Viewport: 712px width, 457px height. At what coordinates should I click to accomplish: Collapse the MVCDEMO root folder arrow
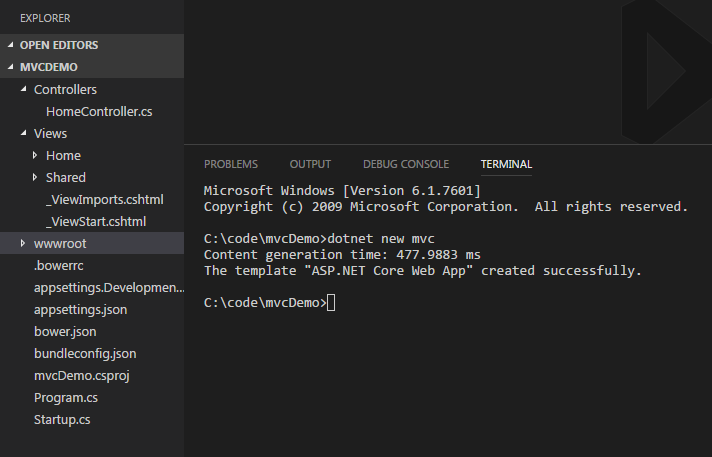click(10, 67)
